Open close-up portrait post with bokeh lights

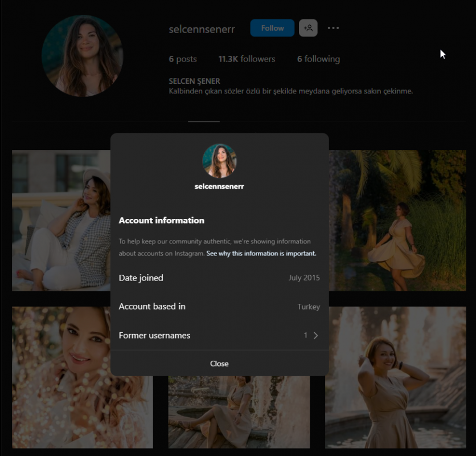82,377
